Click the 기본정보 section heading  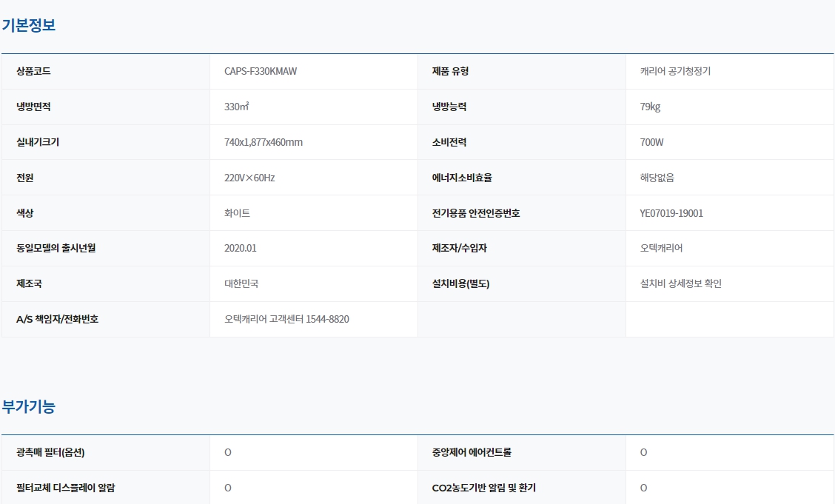[29, 25]
